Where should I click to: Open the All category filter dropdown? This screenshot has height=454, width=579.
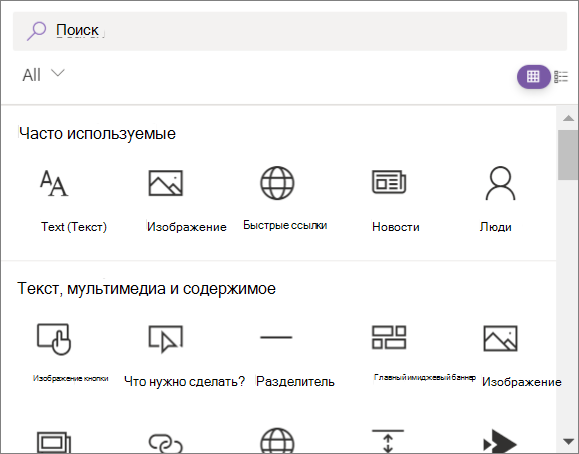[43, 75]
